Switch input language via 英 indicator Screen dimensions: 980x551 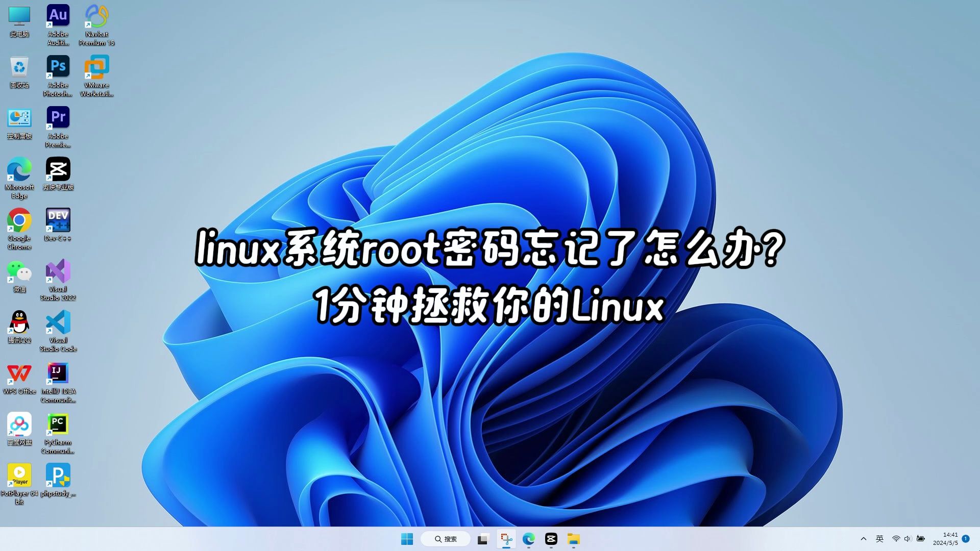pyautogui.click(x=879, y=539)
